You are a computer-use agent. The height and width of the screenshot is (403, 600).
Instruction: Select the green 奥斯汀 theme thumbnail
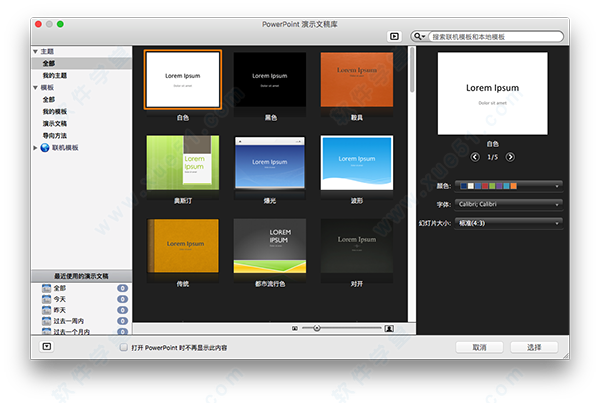pos(183,162)
